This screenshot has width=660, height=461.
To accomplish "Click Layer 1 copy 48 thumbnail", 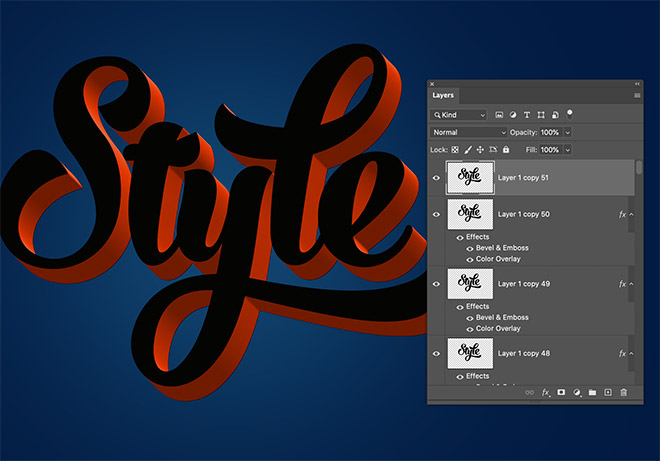I will pos(470,353).
